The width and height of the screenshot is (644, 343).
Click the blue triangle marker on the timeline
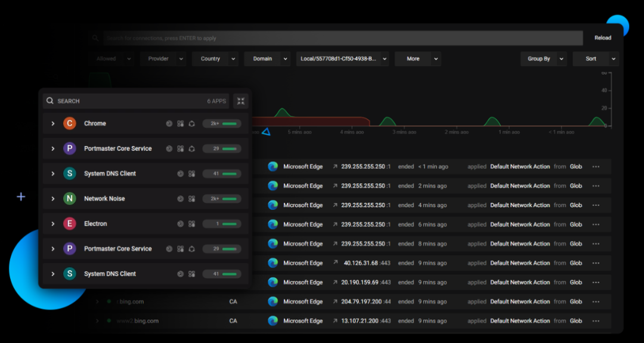[x=266, y=132]
